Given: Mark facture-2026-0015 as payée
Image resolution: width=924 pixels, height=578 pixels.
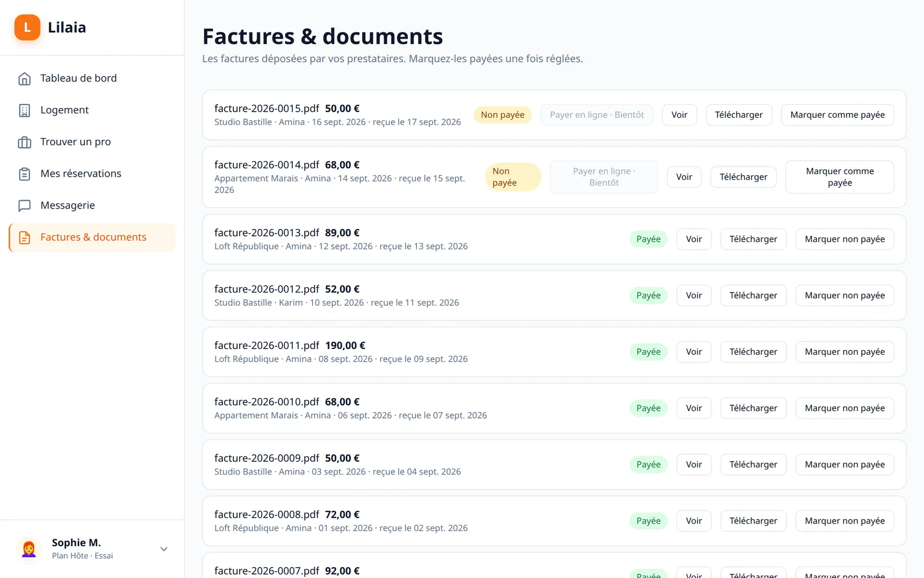Looking at the screenshot, I should (x=837, y=115).
